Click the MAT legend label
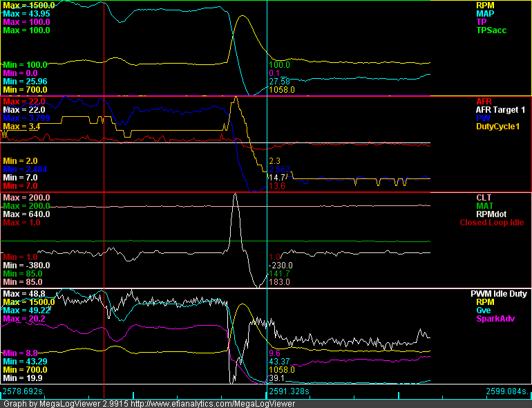 (484, 206)
